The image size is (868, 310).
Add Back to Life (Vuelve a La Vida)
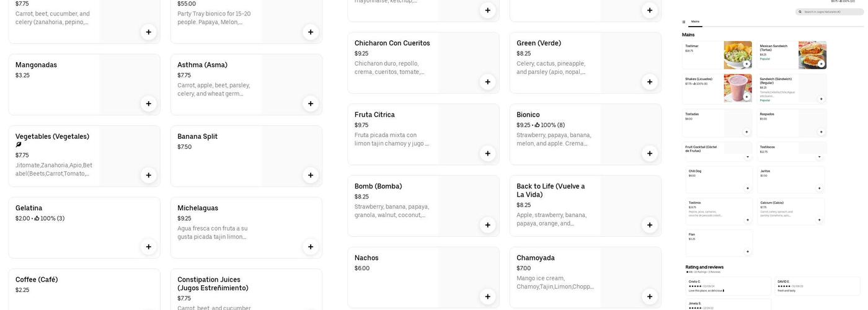[x=650, y=225]
